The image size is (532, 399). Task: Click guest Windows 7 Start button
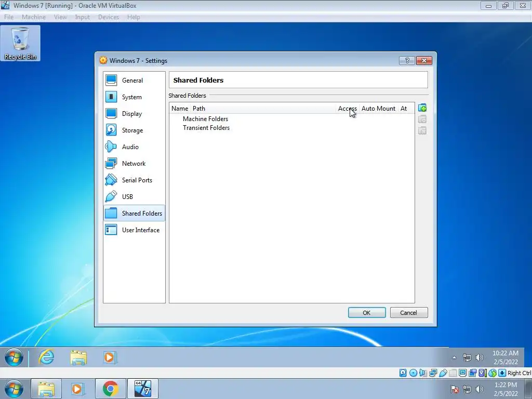pos(14,357)
